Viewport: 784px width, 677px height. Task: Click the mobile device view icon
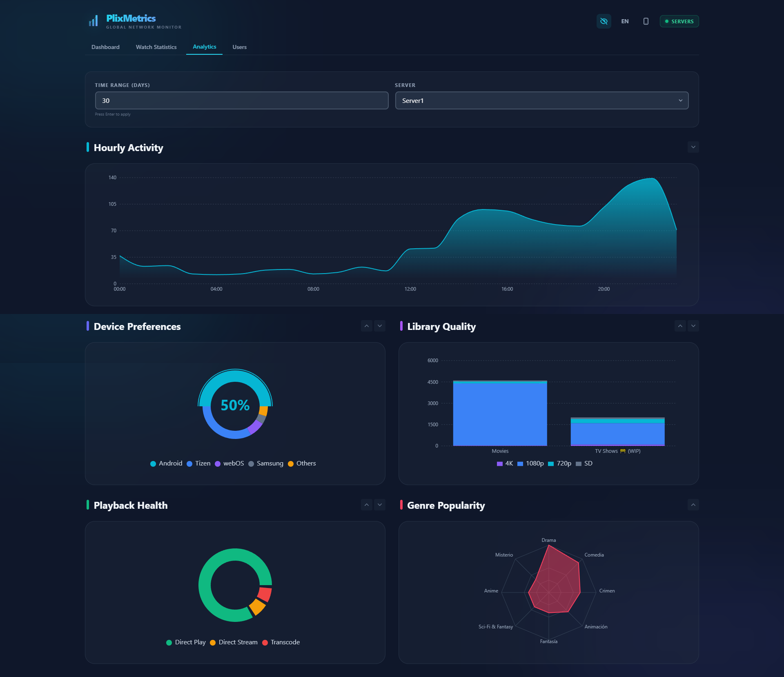646,21
